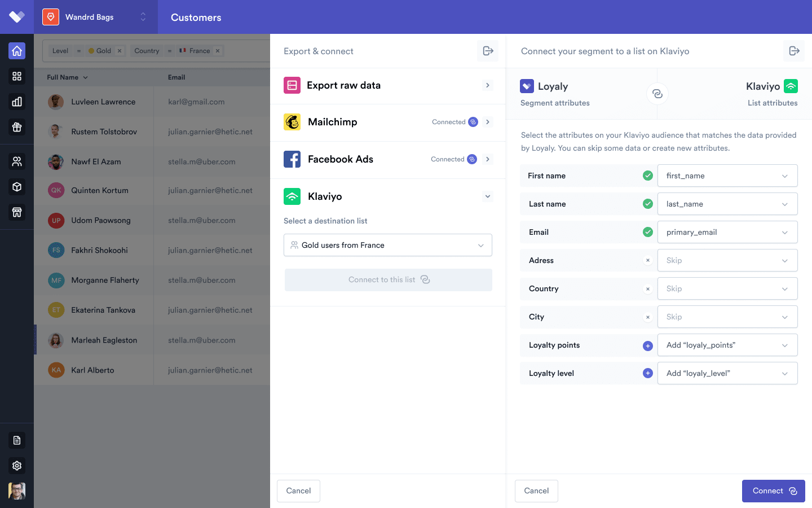Open the Home icon in sidebar

(17, 51)
